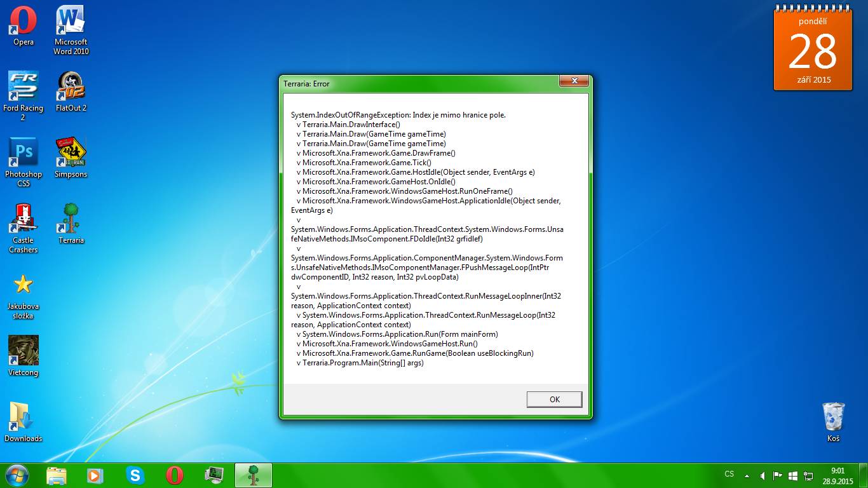The image size is (868, 488).
Task: Select the Koš recycle bin icon
Action: click(x=833, y=422)
